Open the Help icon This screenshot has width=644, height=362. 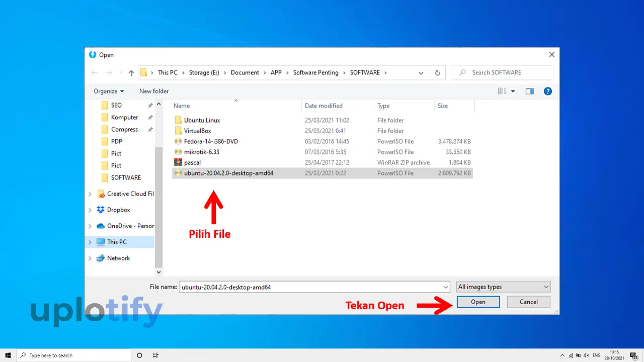[x=548, y=91]
